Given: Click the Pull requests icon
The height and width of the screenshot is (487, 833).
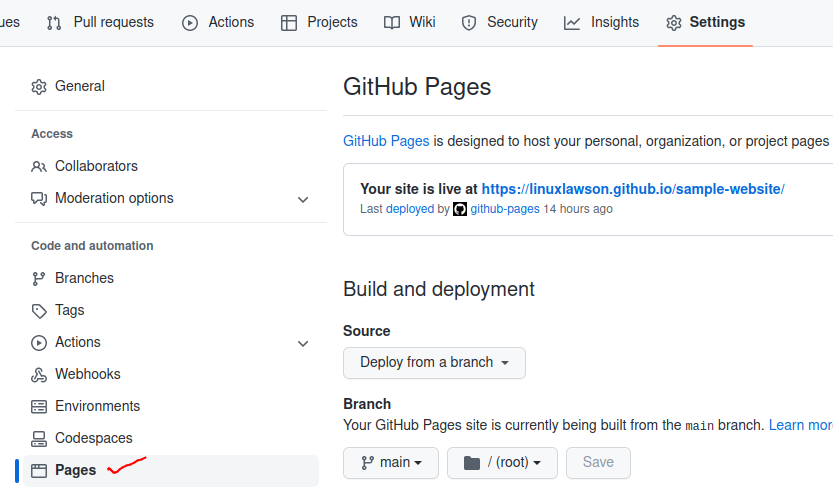Looking at the screenshot, I should pos(54,23).
